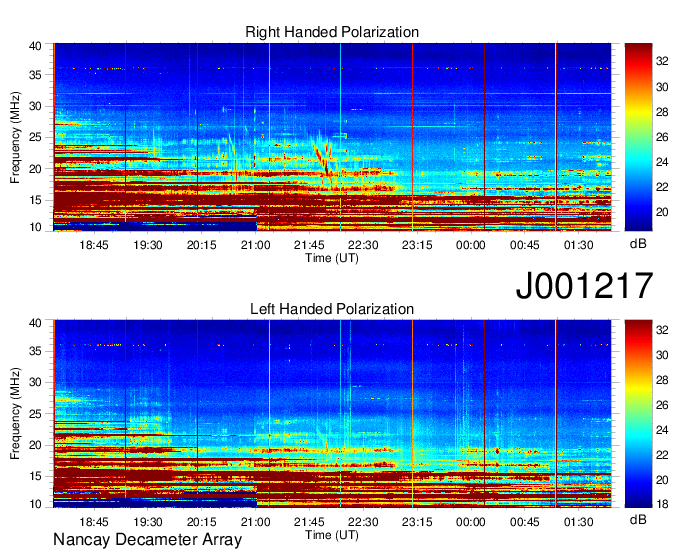Screen dimensions: 680x552
Task: Click the 22:30 time tick of Right Handed plot
Action: [363, 245]
